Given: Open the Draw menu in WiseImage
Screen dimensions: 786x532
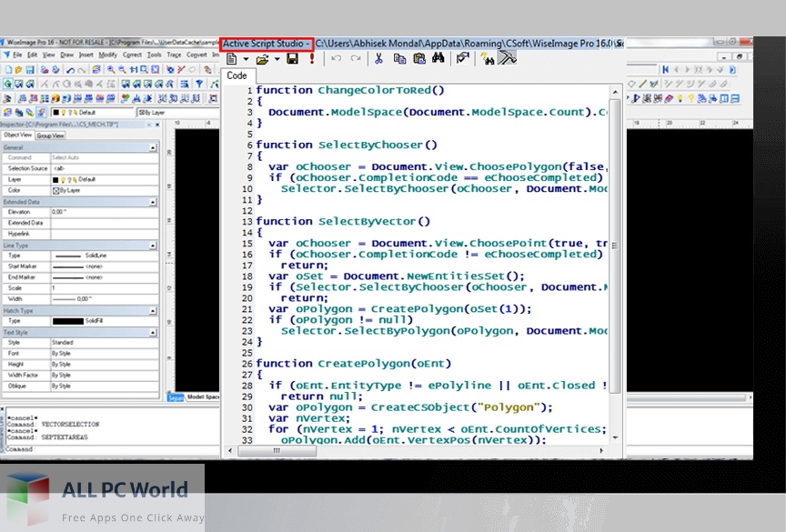Looking at the screenshot, I should (67, 55).
